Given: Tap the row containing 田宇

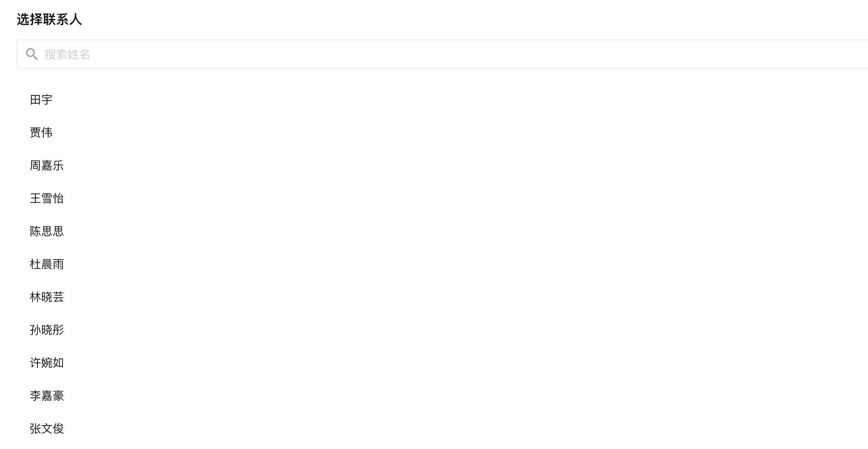Looking at the screenshot, I should (x=442, y=100).
